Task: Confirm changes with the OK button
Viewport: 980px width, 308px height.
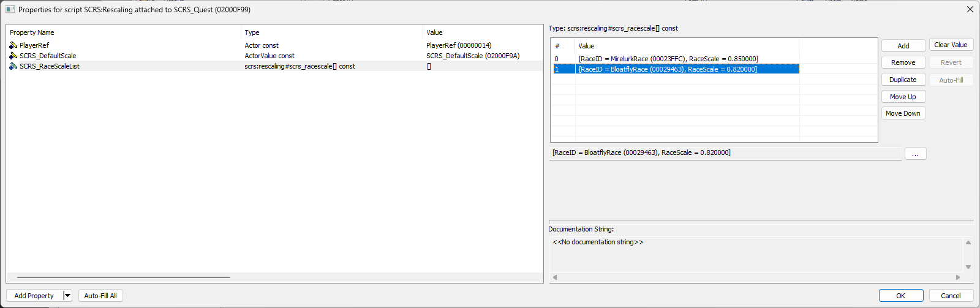Action: [900, 296]
